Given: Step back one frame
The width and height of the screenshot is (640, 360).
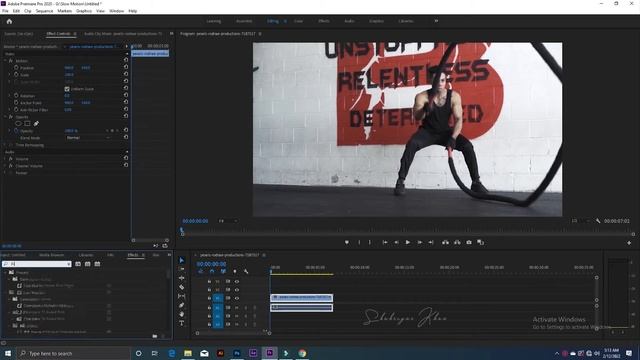Looking at the screenshot, I should coord(396,242).
